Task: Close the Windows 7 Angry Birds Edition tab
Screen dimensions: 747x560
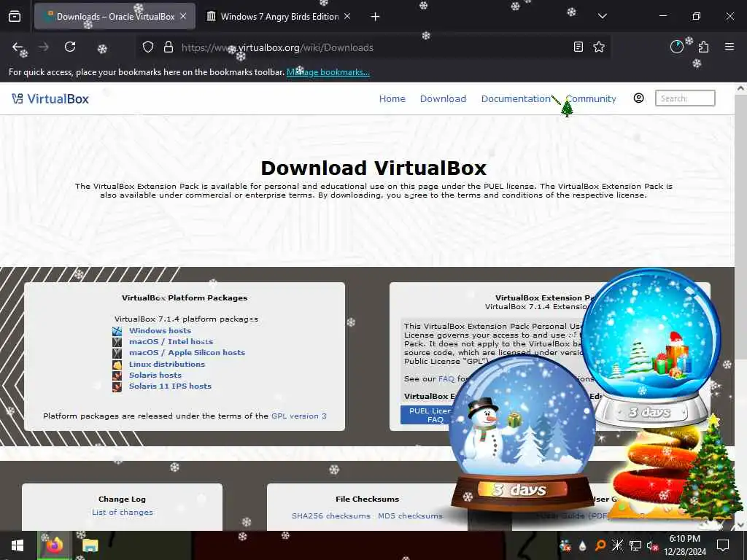Action: (x=347, y=16)
